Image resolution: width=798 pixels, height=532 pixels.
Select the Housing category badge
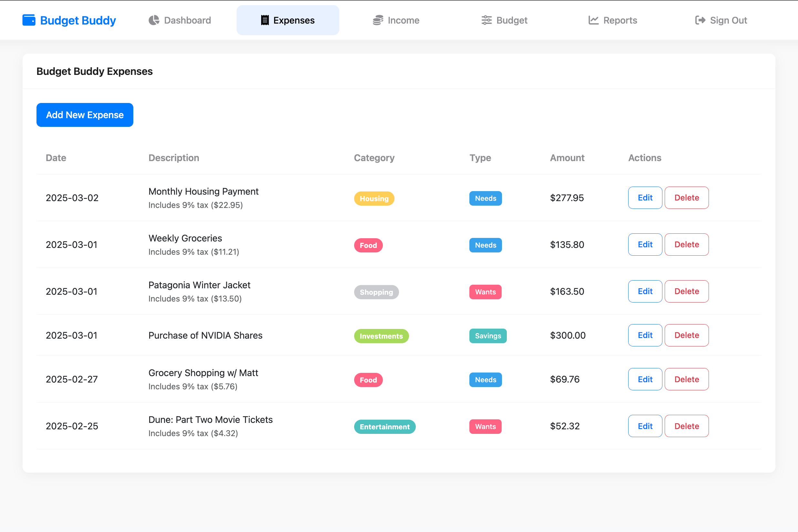pyautogui.click(x=374, y=198)
